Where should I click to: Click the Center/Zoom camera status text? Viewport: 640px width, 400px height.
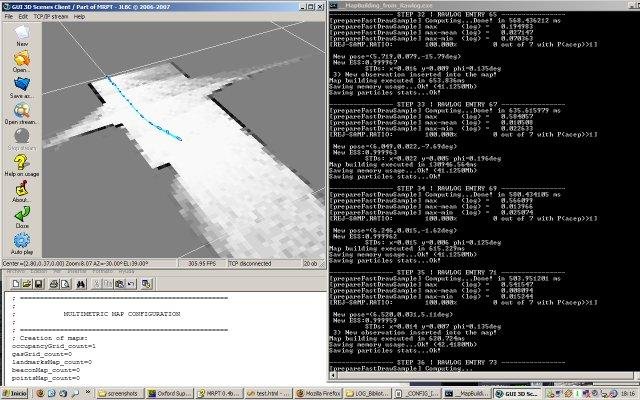pos(76,264)
